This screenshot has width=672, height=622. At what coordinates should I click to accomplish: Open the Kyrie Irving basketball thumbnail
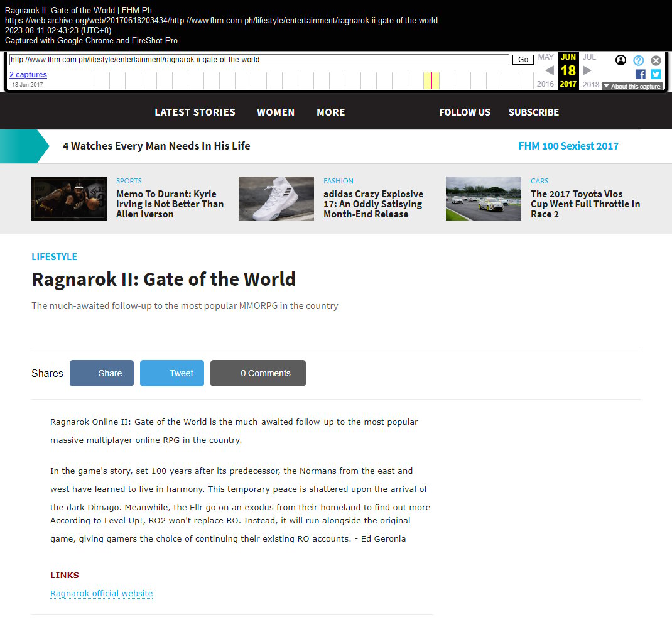(x=69, y=199)
